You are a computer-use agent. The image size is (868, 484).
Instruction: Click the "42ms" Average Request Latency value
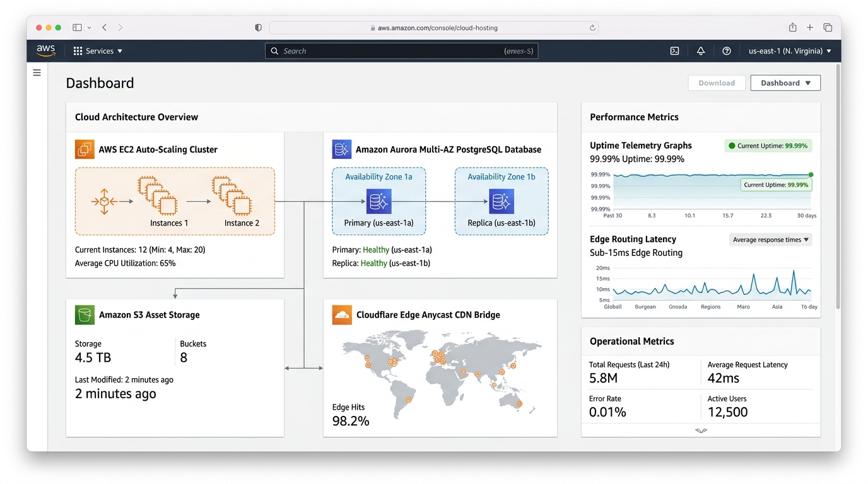click(724, 378)
